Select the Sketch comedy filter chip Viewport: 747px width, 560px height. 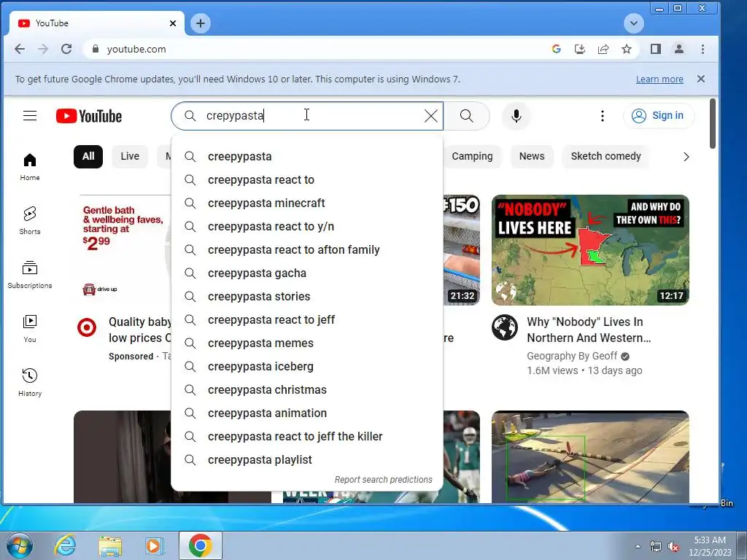pos(605,157)
